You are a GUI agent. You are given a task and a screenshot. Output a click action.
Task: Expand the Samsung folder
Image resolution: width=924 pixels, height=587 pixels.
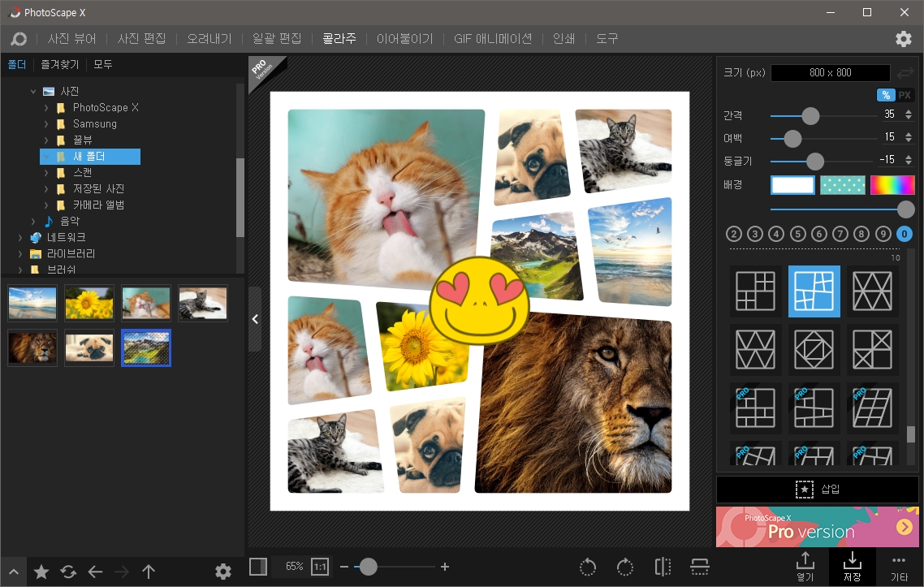click(46, 124)
